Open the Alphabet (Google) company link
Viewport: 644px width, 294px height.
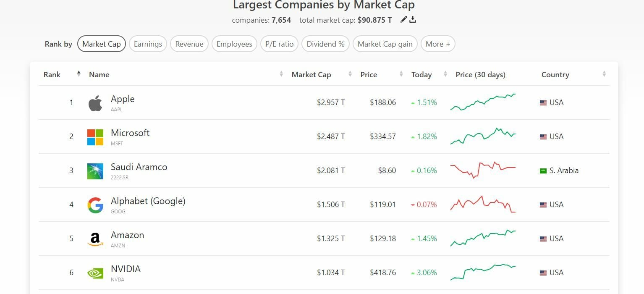pos(148,201)
